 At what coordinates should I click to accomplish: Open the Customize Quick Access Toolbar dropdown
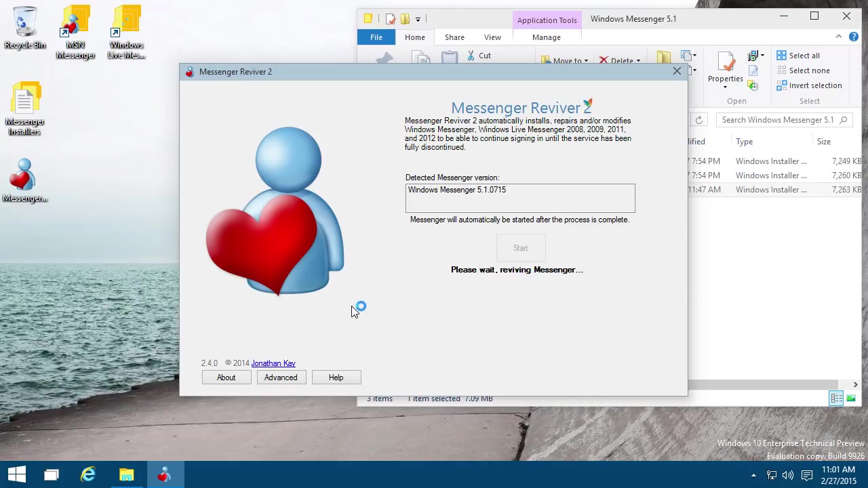(x=418, y=19)
